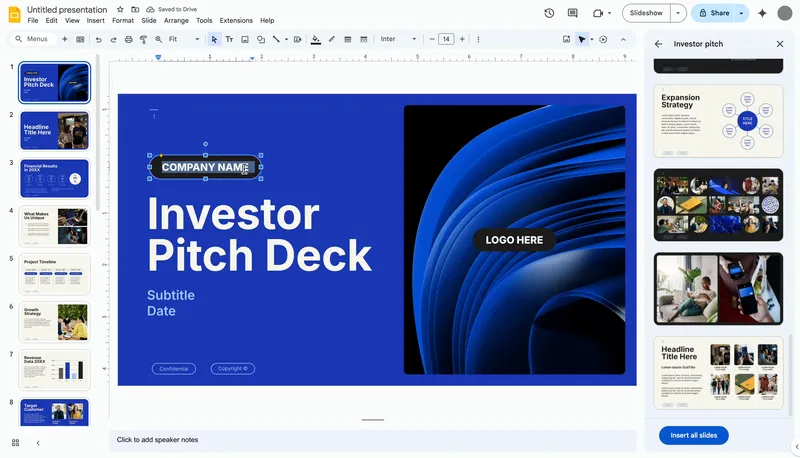This screenshot has width=800, height=458.
Task: Click the font size field showing 14
Action: coord(446,39)
